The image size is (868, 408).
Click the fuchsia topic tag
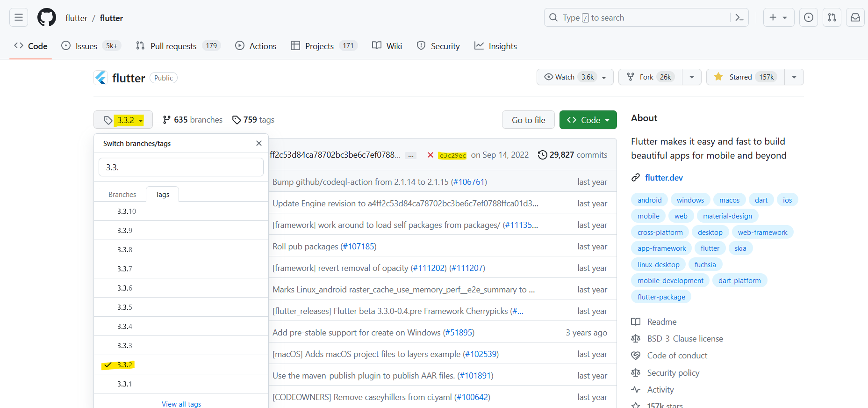coord(705,264)
